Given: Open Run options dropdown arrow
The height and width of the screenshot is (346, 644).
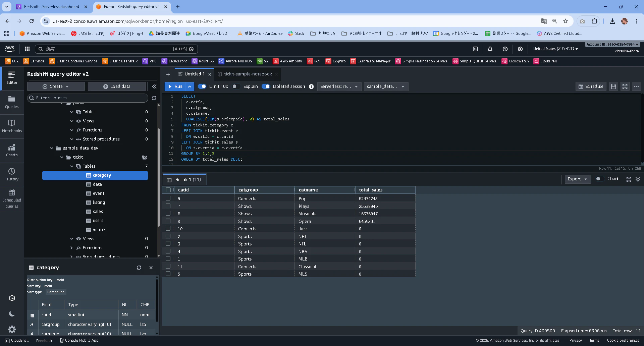Looking at the screenshot, I should [190, 86].
